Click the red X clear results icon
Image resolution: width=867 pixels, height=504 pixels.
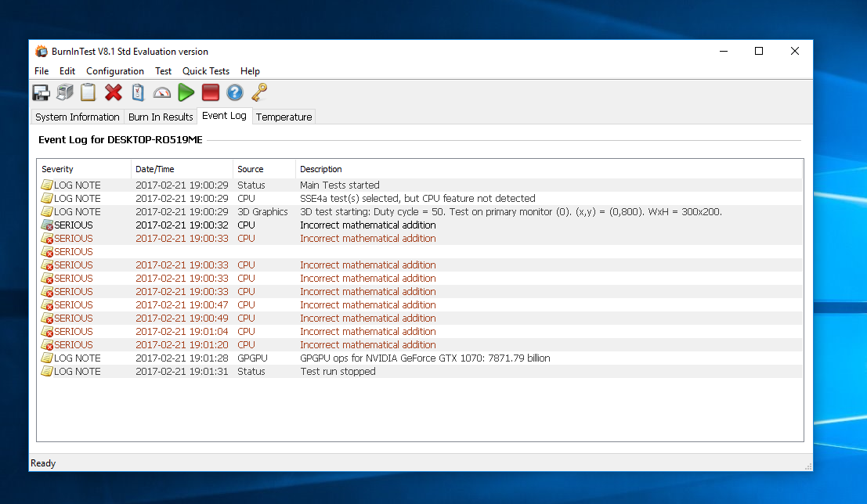click(x=114, y=92)
